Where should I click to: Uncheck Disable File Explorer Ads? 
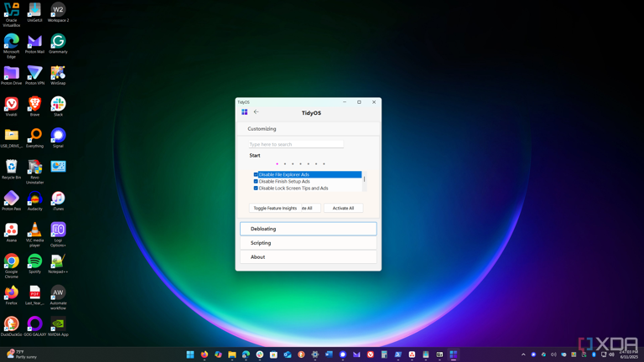coord(256,174)
